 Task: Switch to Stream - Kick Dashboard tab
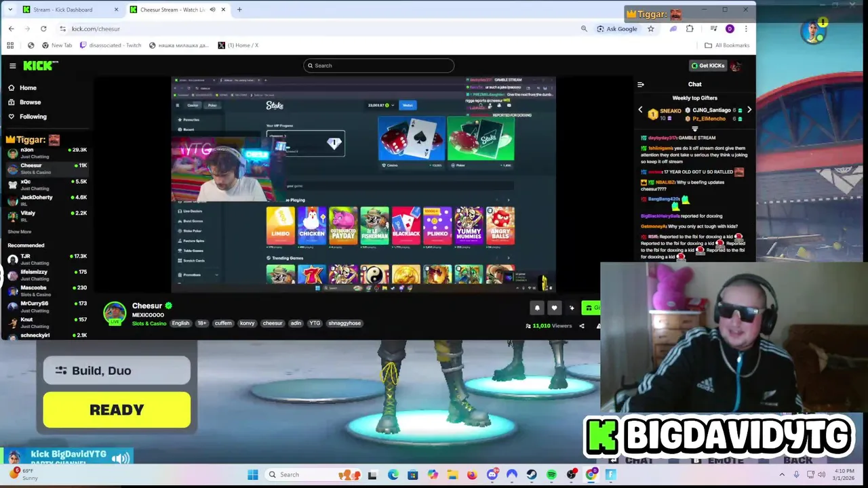tap(62, 9)
